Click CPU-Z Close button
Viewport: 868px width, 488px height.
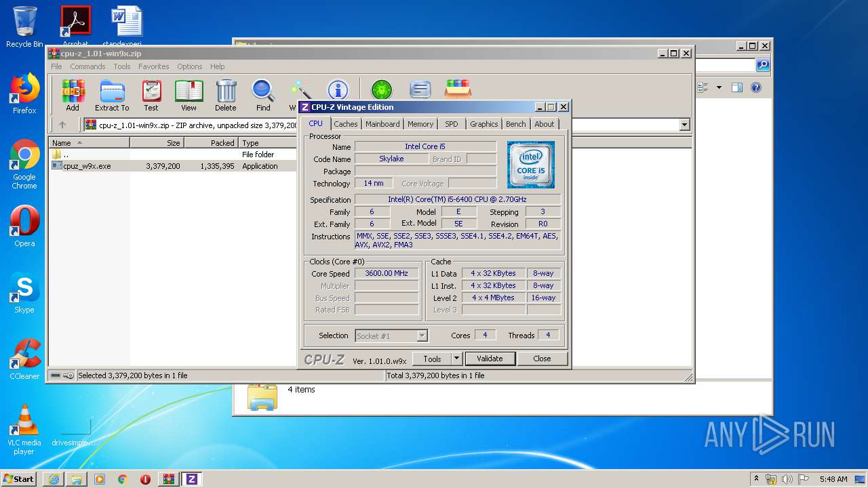(x=542, y=359)
